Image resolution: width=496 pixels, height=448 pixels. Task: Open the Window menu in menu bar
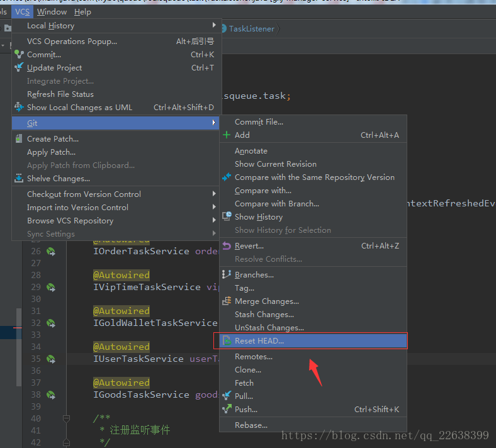point(52,12)
